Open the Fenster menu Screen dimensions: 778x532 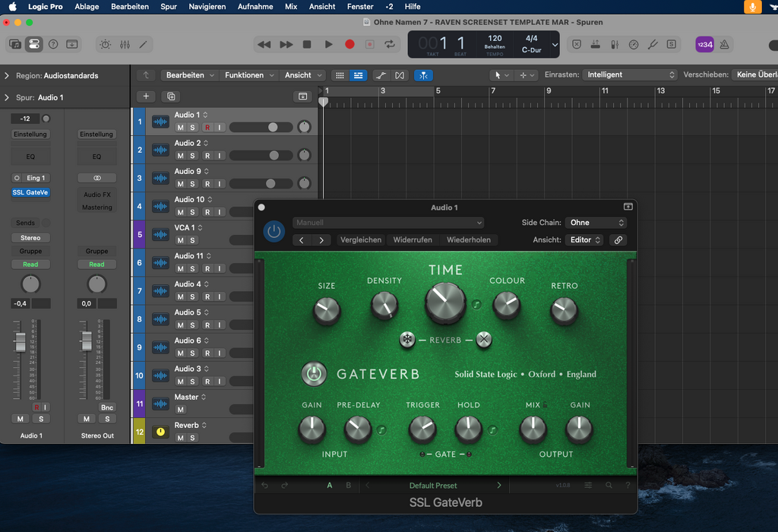(x=360, y=6)
